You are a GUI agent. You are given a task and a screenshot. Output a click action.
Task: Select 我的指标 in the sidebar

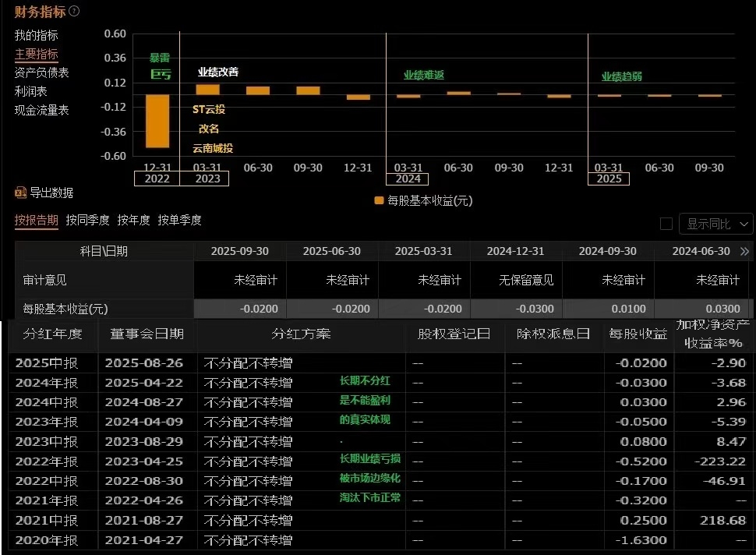tap(36, 35)
